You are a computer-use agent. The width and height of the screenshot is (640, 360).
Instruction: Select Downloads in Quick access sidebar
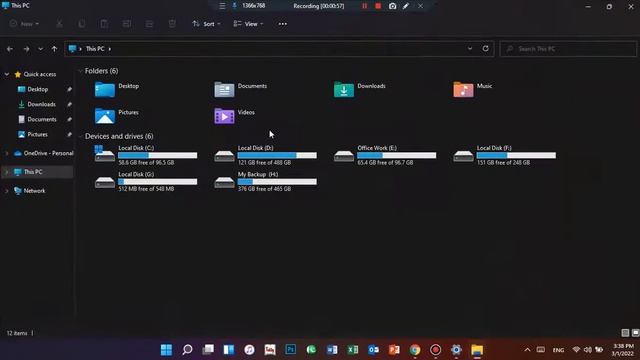pos(41,104)
